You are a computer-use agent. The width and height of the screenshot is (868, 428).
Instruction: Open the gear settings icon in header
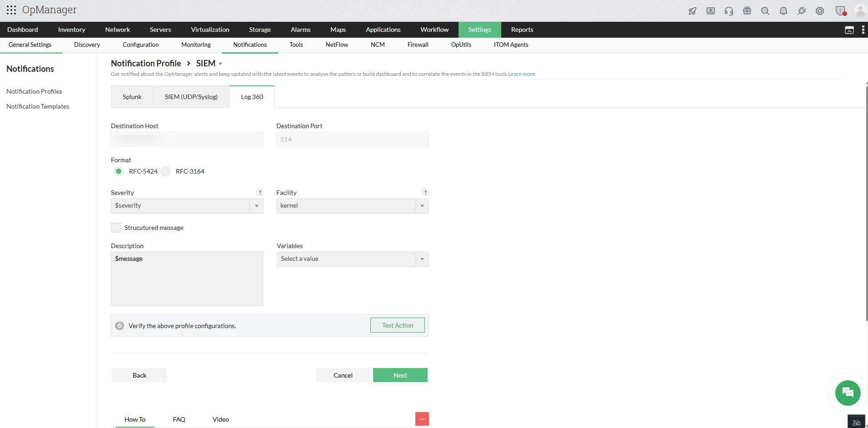pos(820,11)
